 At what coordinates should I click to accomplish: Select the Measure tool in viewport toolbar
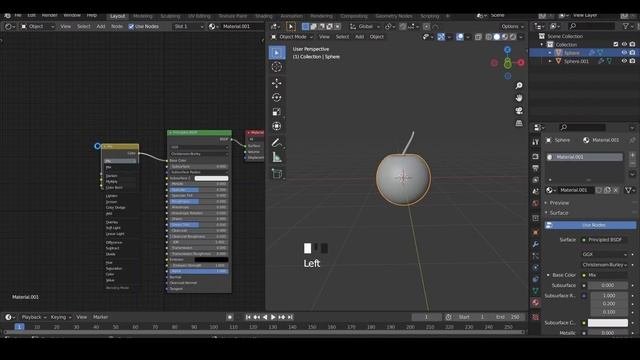click(277, 157)
